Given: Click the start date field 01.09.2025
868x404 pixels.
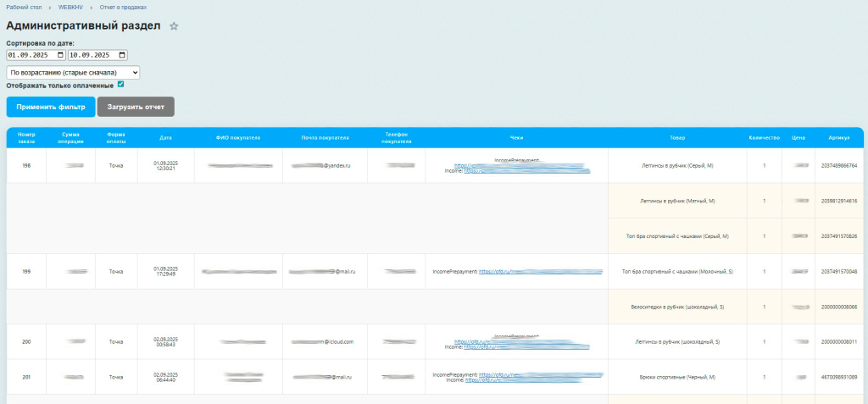Looking at the screenshot, I should pyautogui.click(x=30, y=55).
